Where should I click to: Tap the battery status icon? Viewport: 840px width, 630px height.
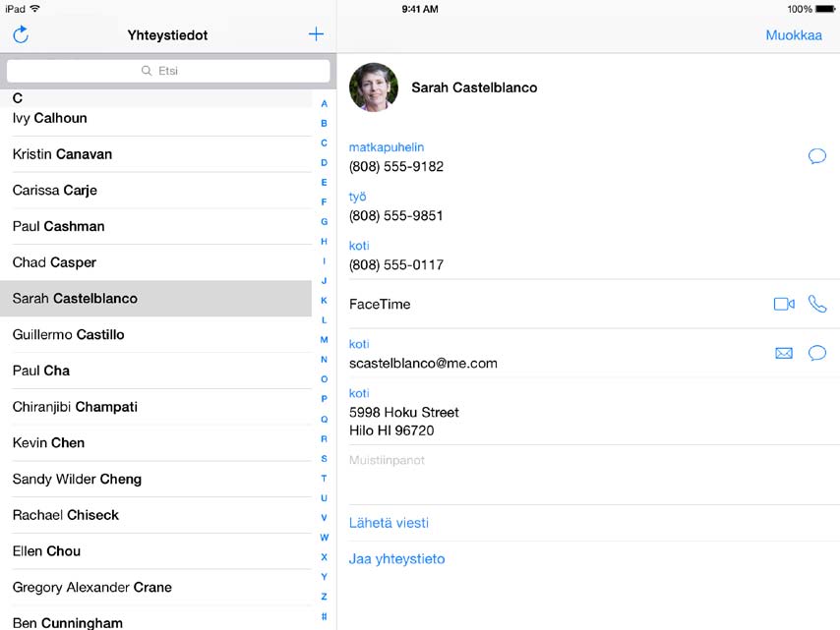[x=825, y=9]
